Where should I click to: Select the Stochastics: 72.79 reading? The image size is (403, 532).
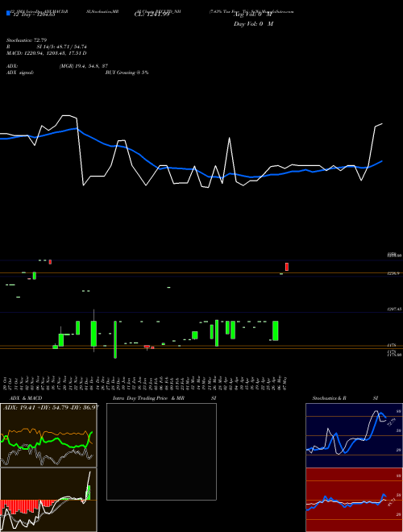(x=27, y=40)
